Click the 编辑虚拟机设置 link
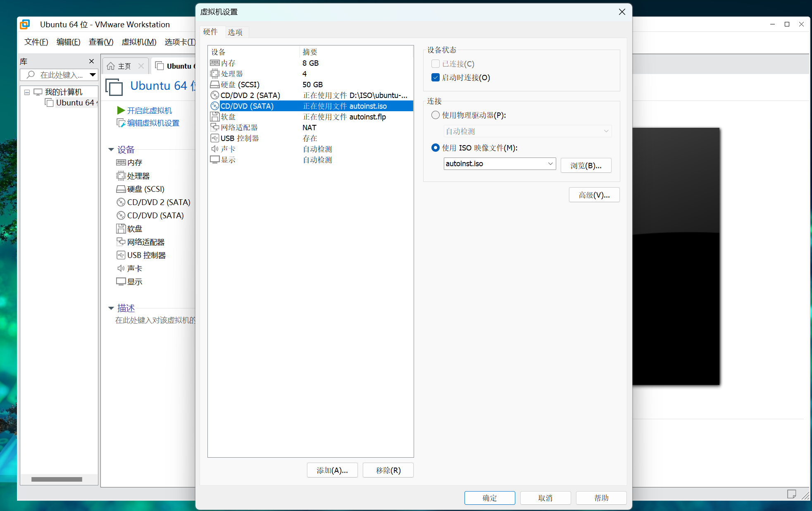Image resolution: width=812 pixels, height=511 pixels. click(153, 123)
